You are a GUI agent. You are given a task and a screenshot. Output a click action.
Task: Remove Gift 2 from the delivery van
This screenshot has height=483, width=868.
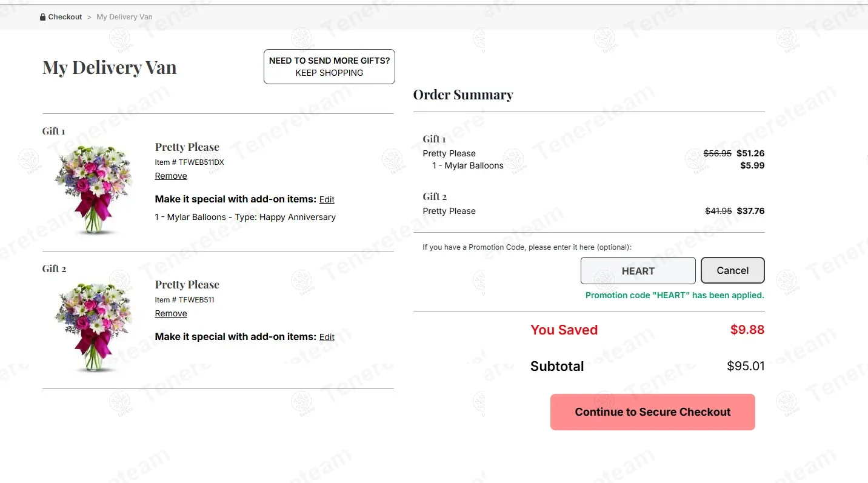(171, 313)
